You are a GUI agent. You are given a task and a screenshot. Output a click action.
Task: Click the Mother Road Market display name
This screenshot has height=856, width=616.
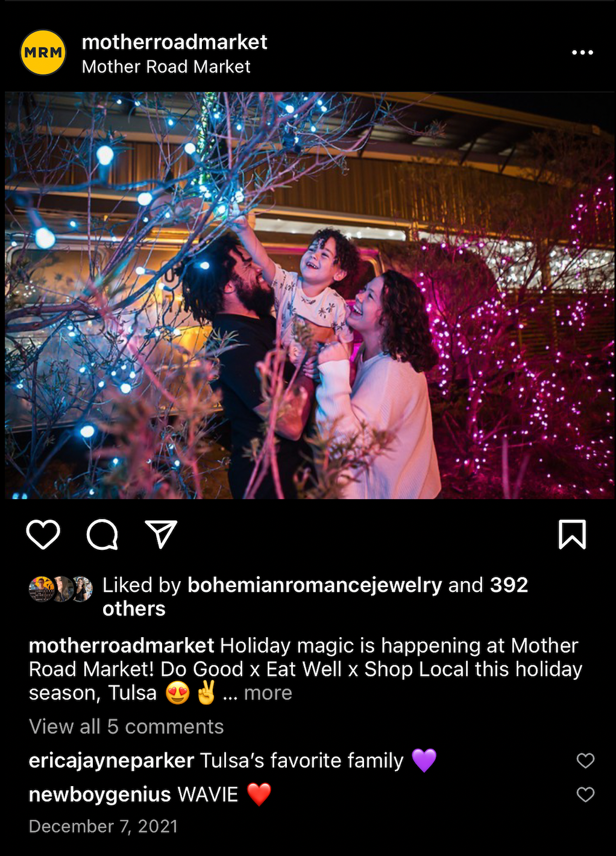(x=166, y=66)
